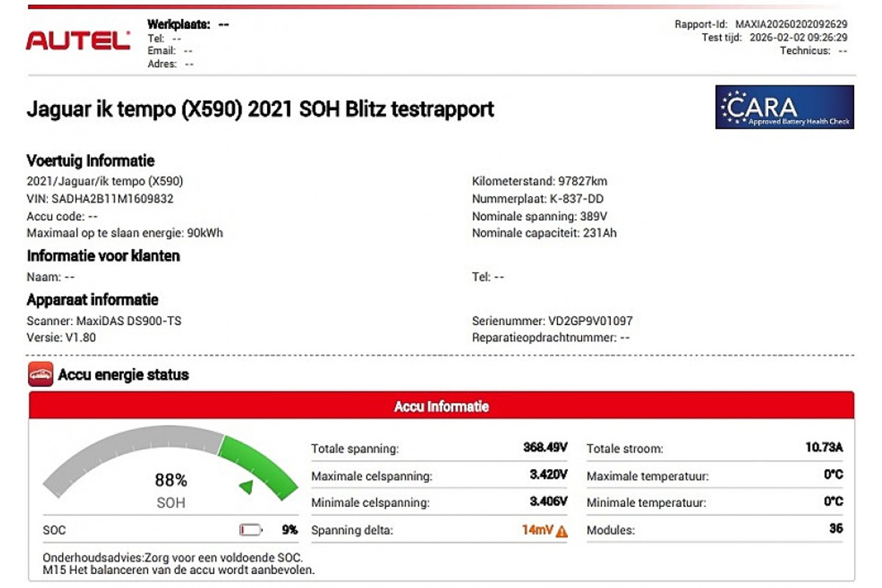Screen dimensions: 882x588
Task: Click the VIN number SADHA2B11M1609832
Action: tap(112, 199)
